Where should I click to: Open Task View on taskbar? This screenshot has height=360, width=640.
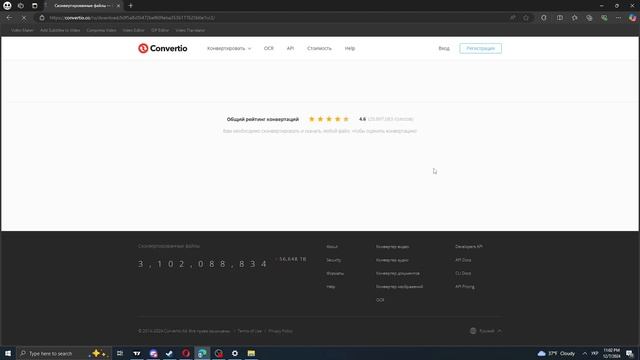pyautogui.click(x=120, y=353)
